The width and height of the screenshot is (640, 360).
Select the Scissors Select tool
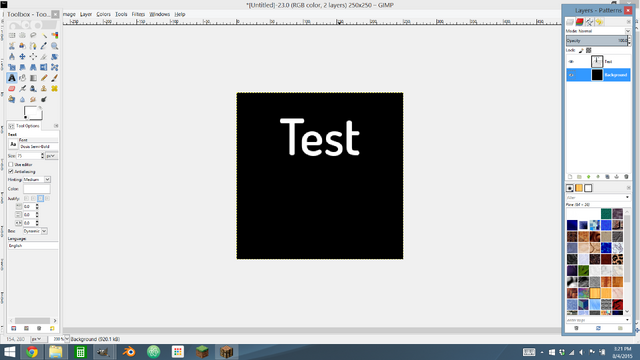click(12, 46)
